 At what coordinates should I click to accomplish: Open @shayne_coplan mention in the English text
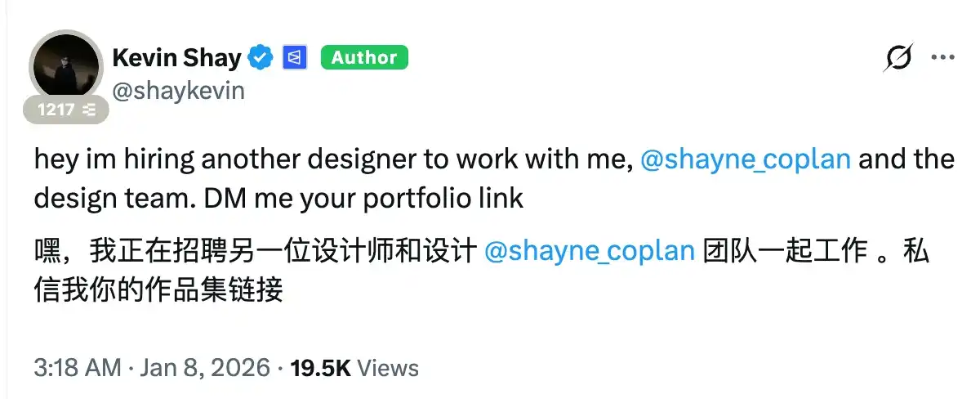coord(746,159)
